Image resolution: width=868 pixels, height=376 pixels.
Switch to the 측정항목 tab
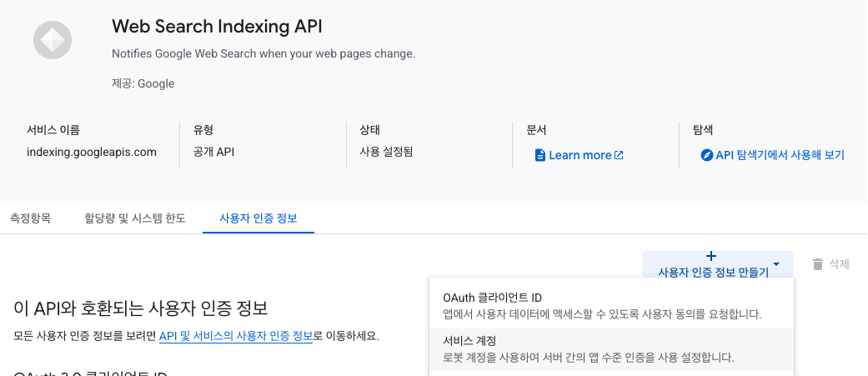click(31, 218)
